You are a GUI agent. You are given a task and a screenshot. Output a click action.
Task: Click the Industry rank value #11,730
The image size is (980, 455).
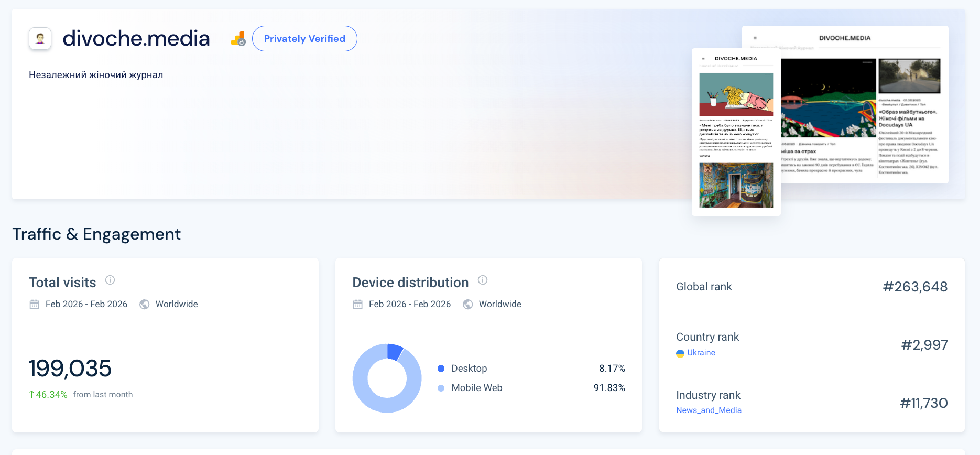[924, 403]
